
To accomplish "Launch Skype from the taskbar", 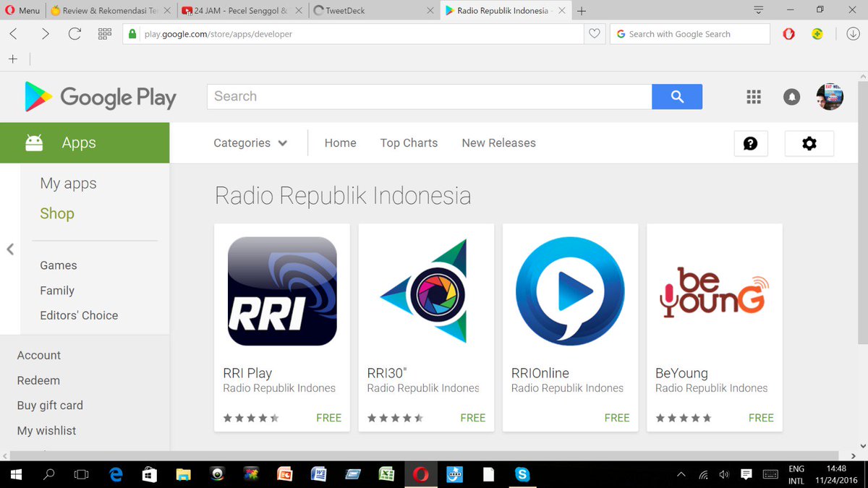I will pos(522,474).
